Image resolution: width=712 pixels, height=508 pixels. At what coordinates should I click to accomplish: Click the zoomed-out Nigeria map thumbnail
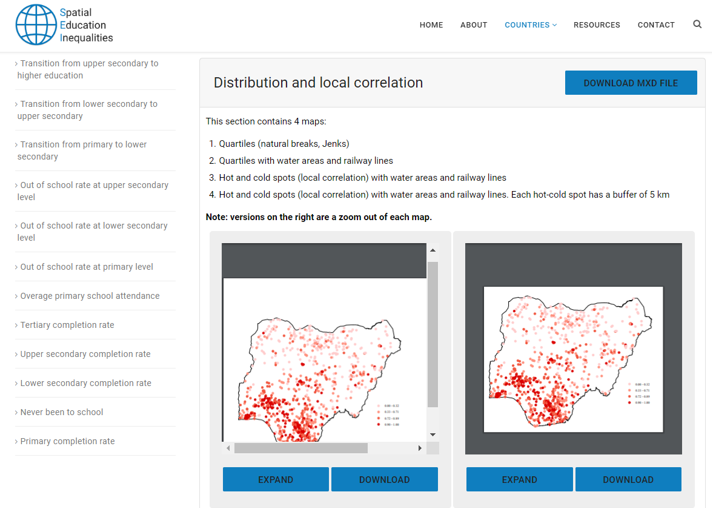(x=573, y=359)
